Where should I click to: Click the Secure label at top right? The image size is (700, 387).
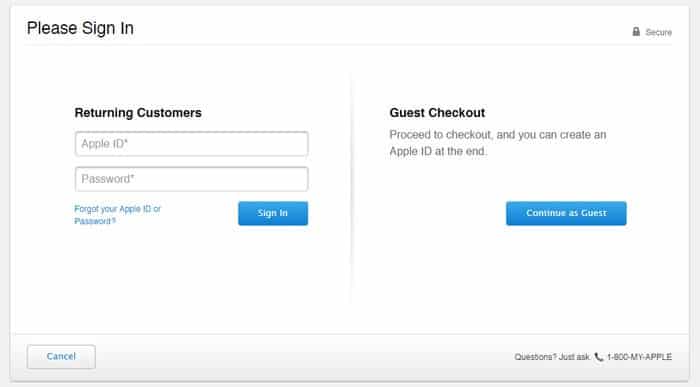[x=658, y=33]
